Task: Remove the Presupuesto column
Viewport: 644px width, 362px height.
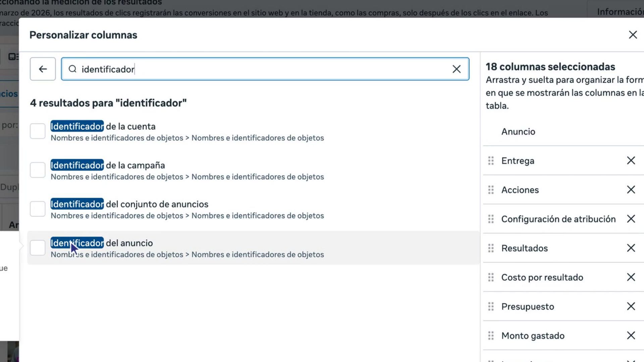Action: [631, 306]
